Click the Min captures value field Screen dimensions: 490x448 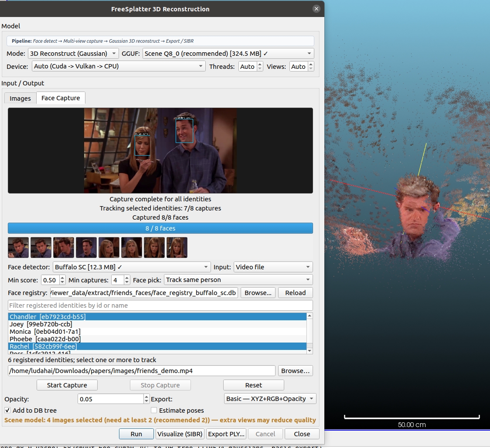click(x=118, y=280)
